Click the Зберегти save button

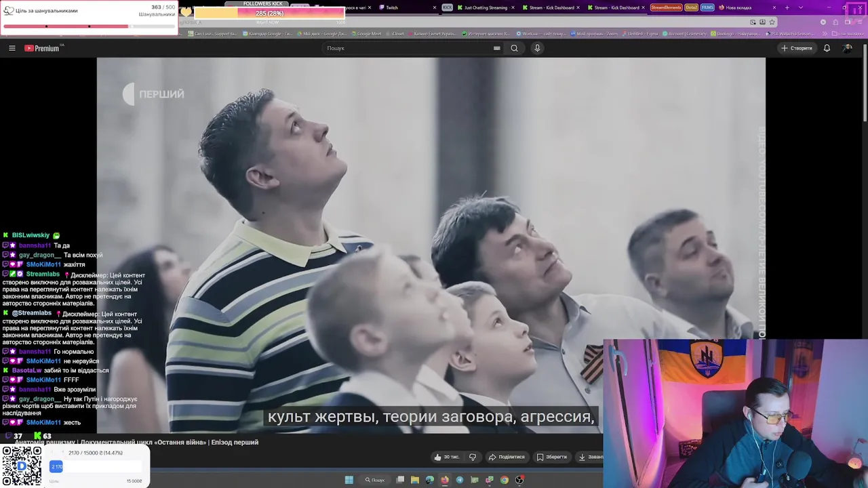(552, 457)
